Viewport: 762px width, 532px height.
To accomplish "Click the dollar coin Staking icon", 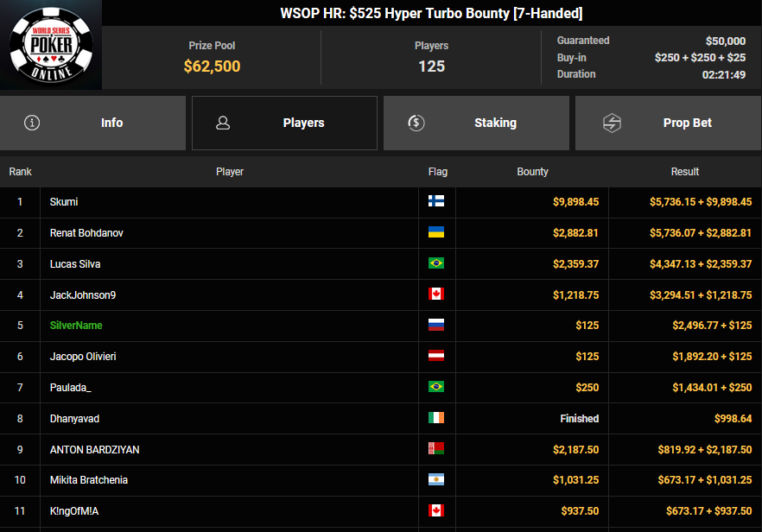I will coord(416,123).
